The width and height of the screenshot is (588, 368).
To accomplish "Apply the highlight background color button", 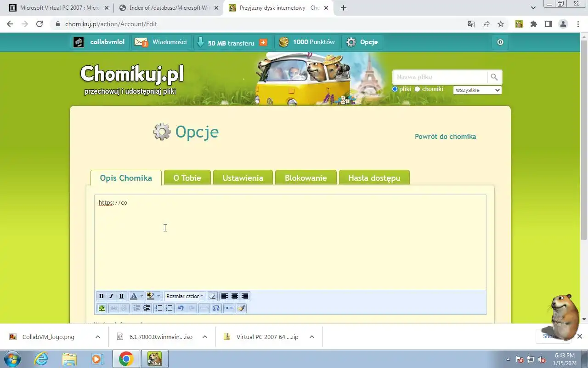I will tap(151, 296).
